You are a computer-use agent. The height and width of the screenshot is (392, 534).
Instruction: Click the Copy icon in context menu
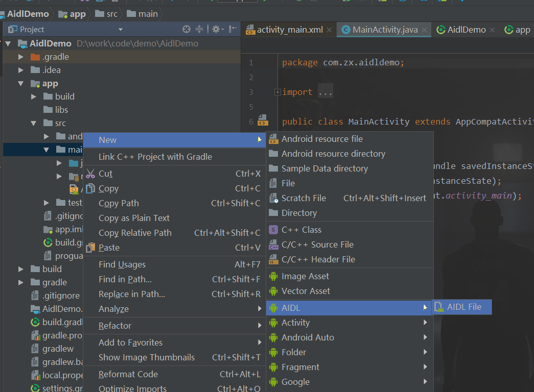[90, 188]
